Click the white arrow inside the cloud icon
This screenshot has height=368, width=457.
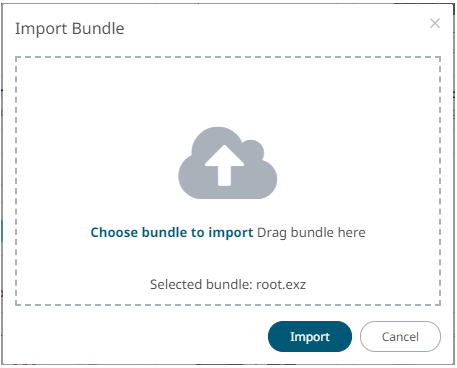(224, 165)
